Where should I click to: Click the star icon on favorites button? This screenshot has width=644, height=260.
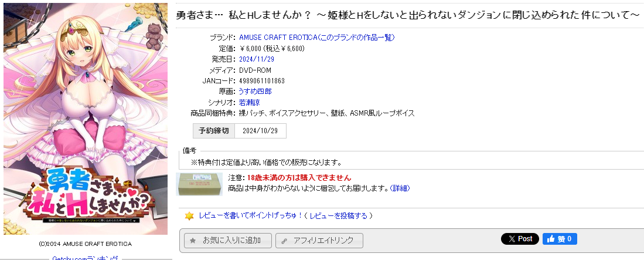[x=192, y=241]
